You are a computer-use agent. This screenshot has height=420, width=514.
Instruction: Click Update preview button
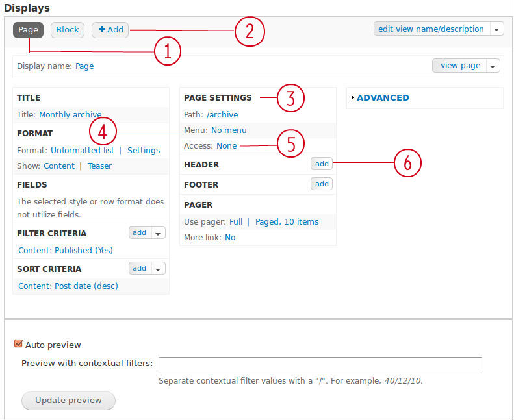(68, 401)
